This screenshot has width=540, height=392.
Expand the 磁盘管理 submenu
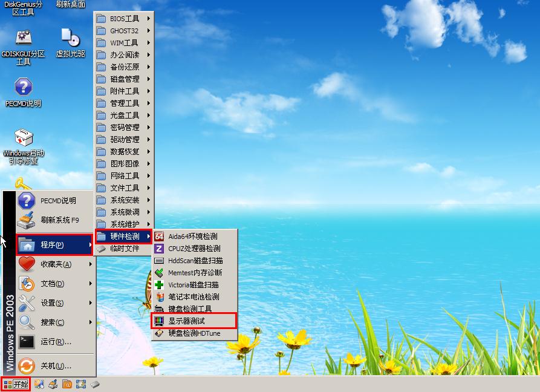click(123, 79)
